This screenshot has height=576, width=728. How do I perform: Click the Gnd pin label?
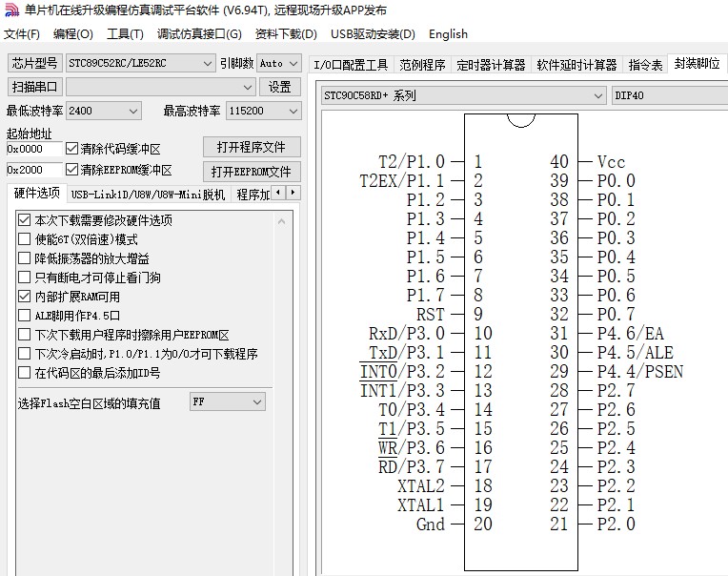tap(431, 524)
